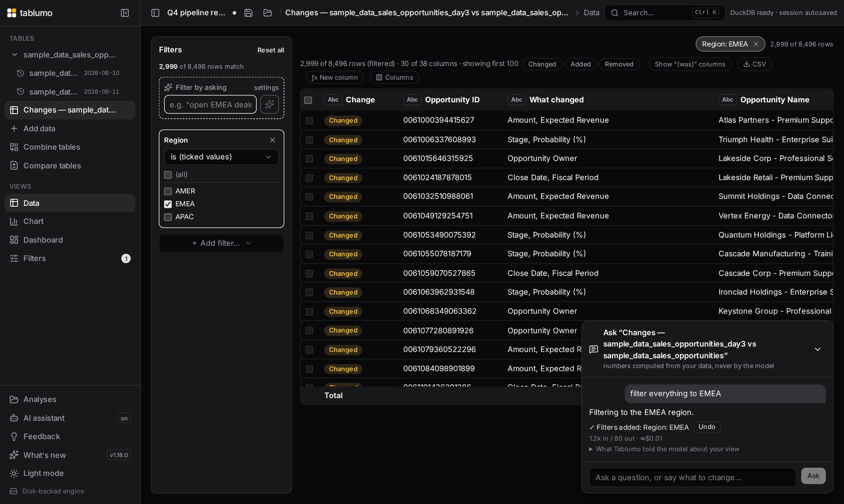This screenshot has height=504, width=844.
Task: Switch to the Data view
Action: (70, 203)
